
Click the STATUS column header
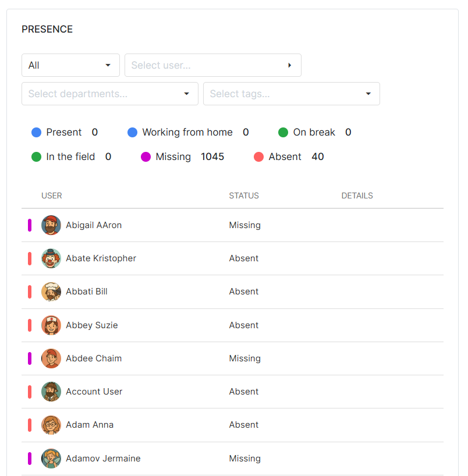coord(243,196)
